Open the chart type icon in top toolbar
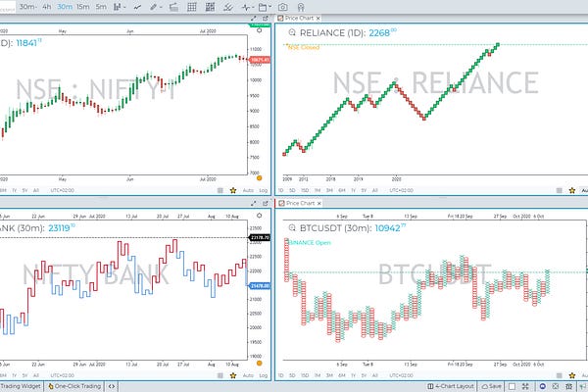Image resolution: width=588 pixels, height=392 pixels. coord(117,7)
